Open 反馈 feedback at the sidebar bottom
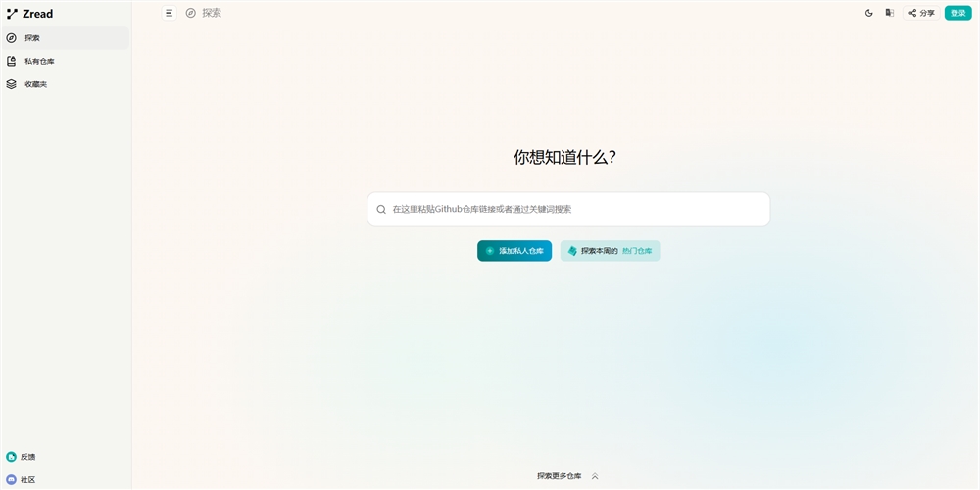This screenshot has height=490, width=980. click(x=27, y=457)
